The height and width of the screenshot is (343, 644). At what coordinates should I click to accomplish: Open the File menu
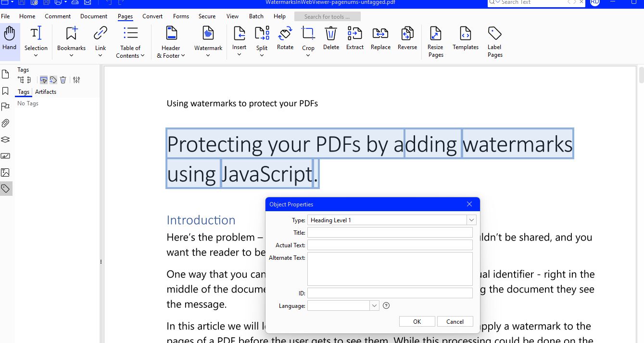coord(5,16)
